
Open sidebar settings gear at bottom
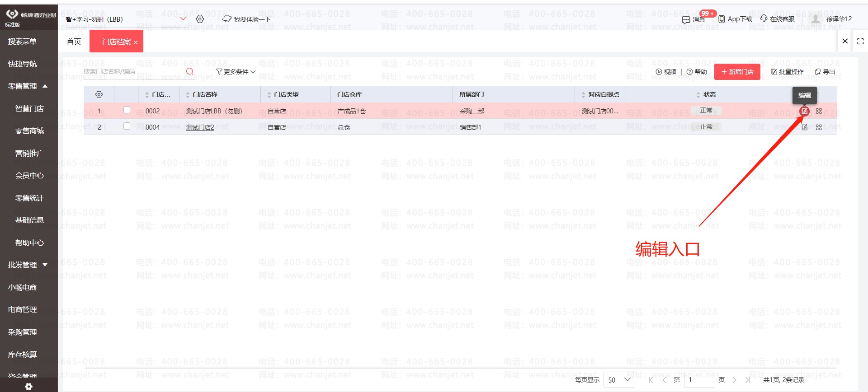pyautogui.click(x=28, y=387)
